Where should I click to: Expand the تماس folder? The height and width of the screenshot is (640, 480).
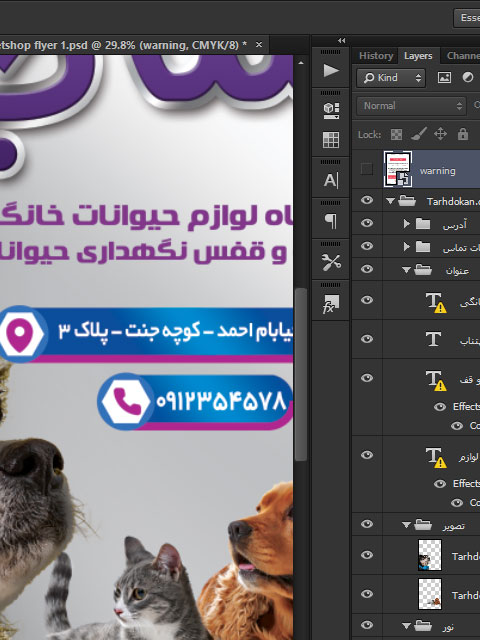click(406, 246)
